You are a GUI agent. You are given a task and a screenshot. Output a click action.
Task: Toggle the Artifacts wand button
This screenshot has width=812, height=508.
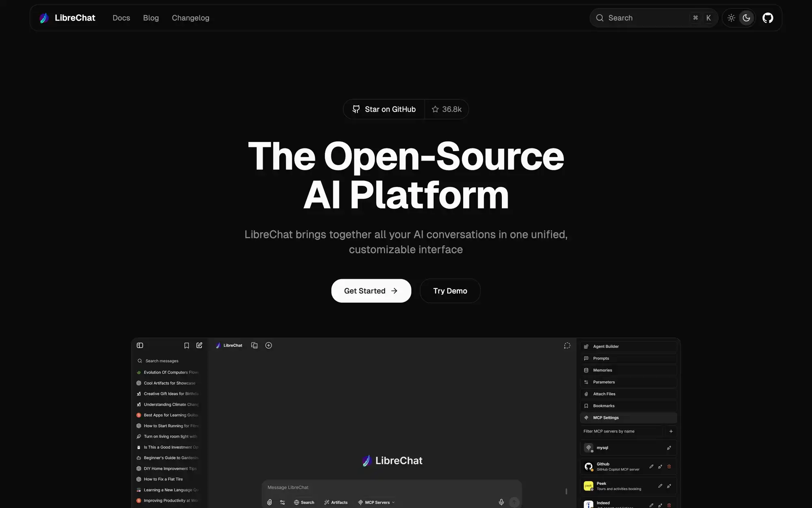(x=336, y=502)
